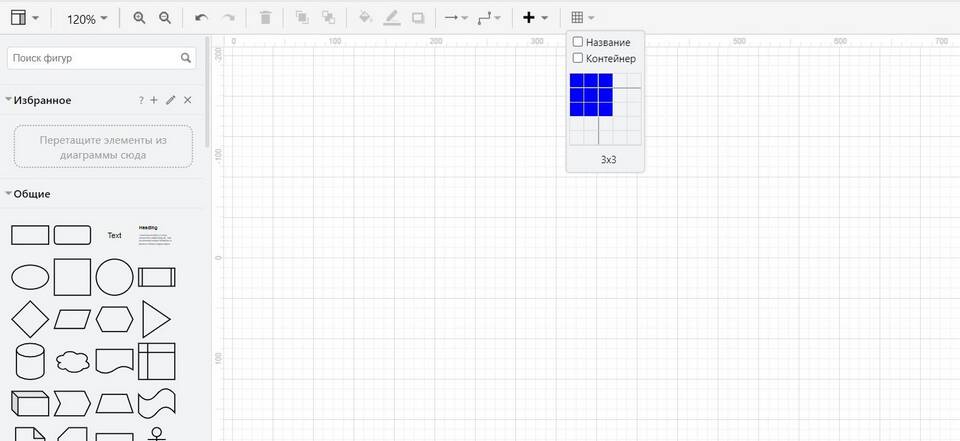Select the square shape

pos(72,277)
